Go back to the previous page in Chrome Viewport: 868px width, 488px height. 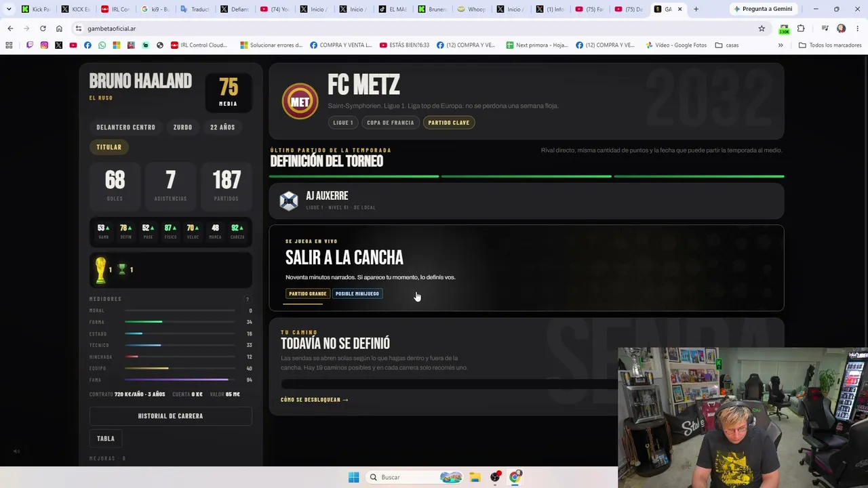pyautogui.click(x=10, y=28)
